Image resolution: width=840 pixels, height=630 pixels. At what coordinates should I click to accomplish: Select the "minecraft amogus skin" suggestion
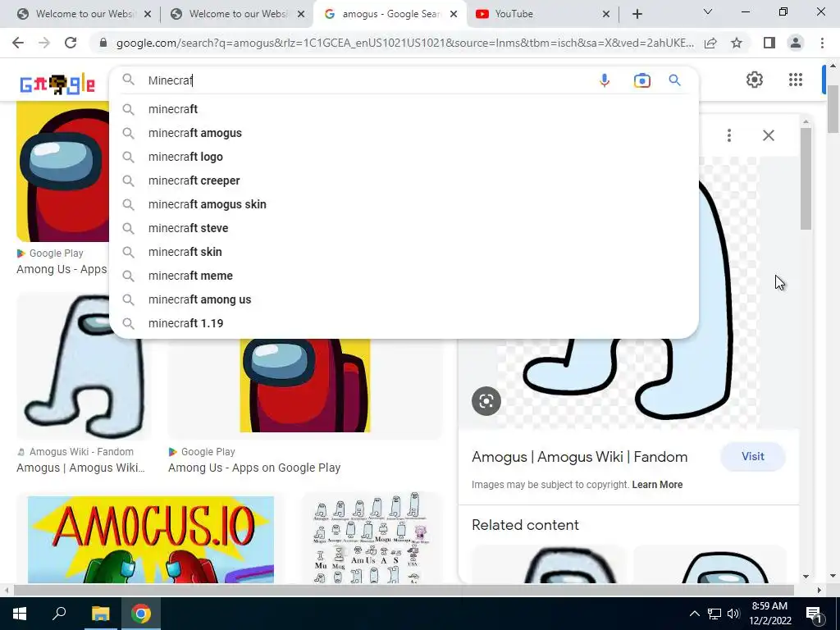pyautogui.click(x=404, y=204)
